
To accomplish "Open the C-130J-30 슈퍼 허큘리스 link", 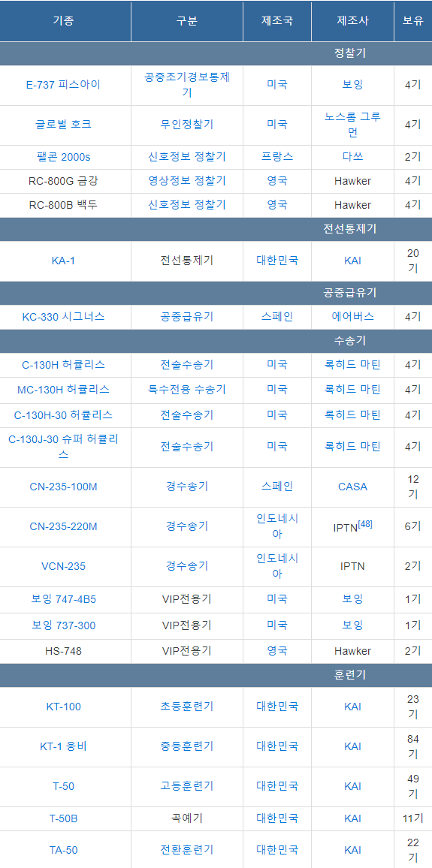I will [x=63, y=446].
